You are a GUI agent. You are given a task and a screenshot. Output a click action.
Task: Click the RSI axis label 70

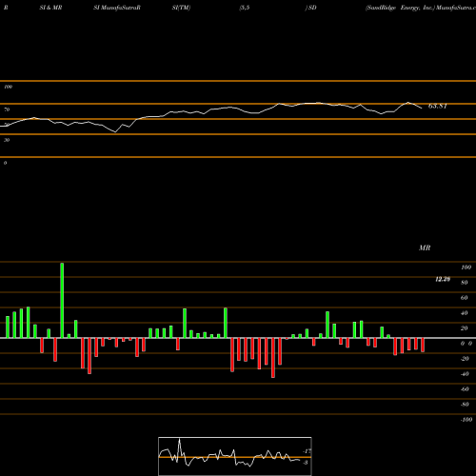tap(7, 109)
